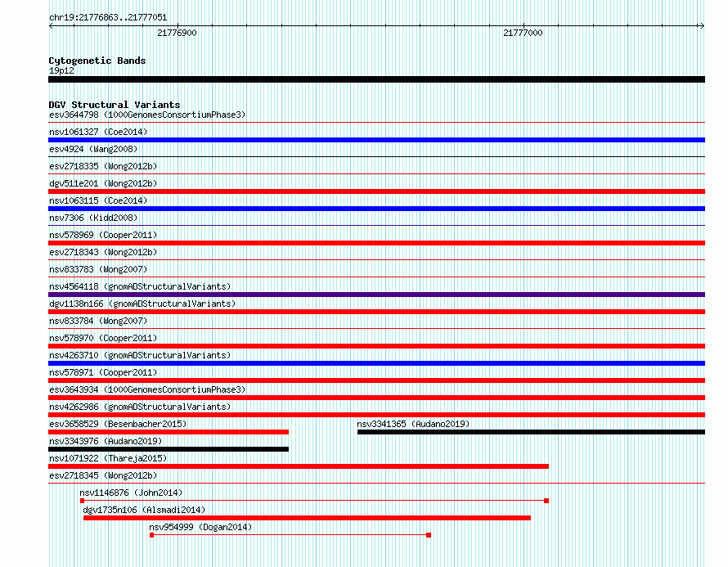Select the nsv4564118 (gnomADStructuralVariants) label
Image resolution: width=728 pixels, height=567 pixels.
pyautogui.click(x=140, y=286)
